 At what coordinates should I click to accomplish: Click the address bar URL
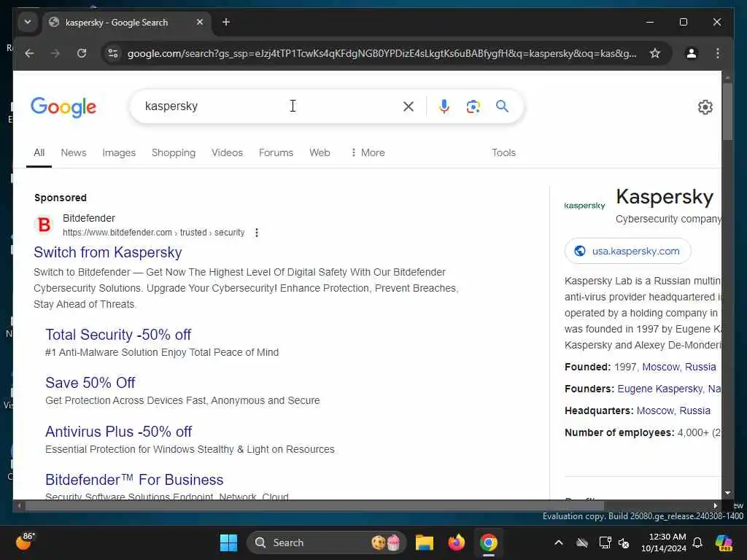(x=382, y=53)
